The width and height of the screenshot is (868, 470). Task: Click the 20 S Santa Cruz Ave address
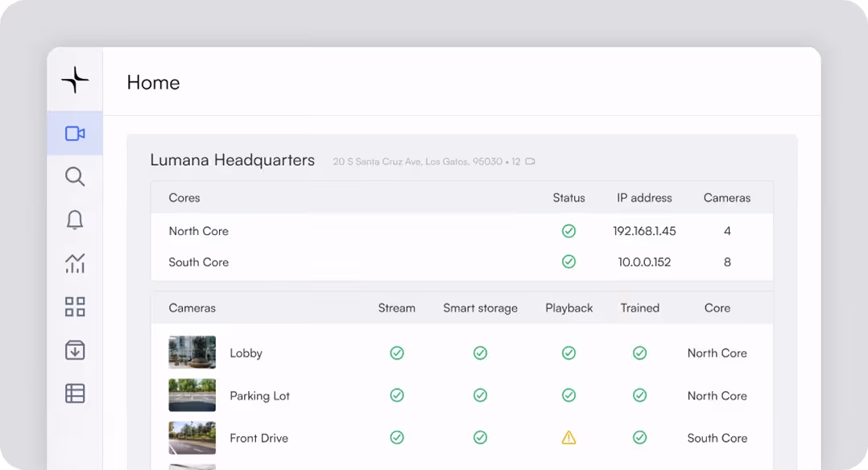417,162
